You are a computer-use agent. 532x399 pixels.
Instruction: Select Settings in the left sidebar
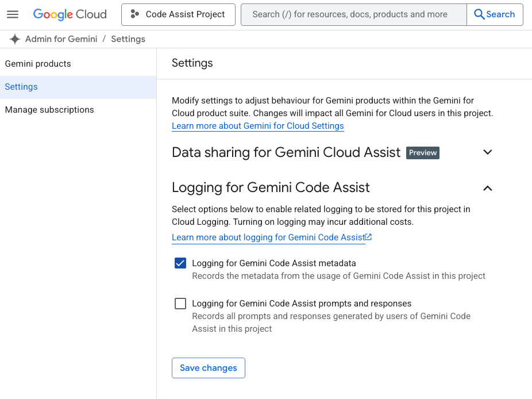[21, 87]
